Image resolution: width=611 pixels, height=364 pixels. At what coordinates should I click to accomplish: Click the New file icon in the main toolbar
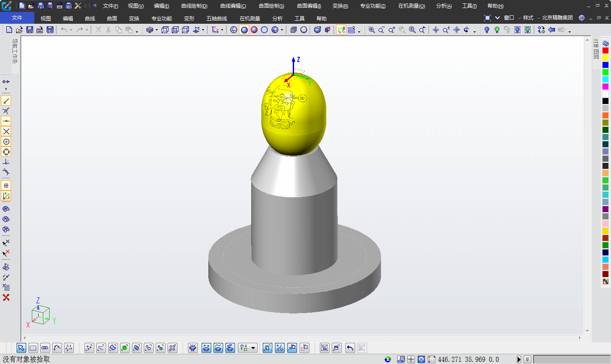(x=9, y=30)
